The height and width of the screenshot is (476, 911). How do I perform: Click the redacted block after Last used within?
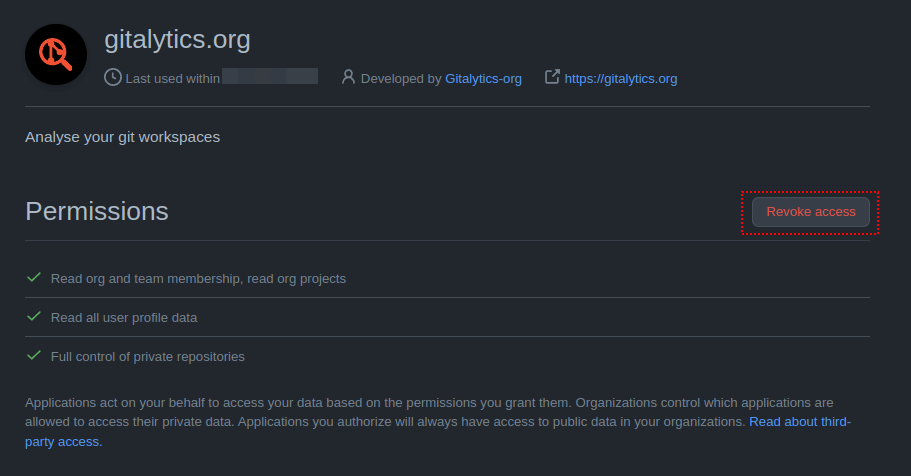click(269, 76)
